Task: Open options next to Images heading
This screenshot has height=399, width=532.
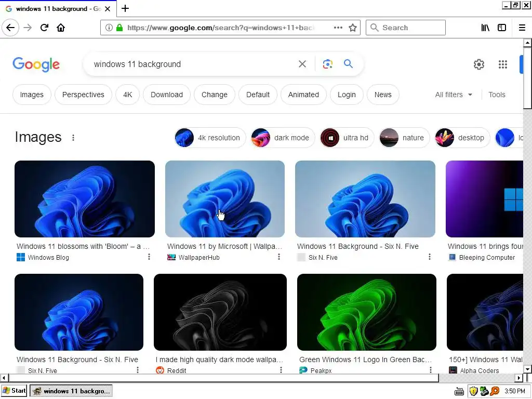Action: click(x=73, y=137)
